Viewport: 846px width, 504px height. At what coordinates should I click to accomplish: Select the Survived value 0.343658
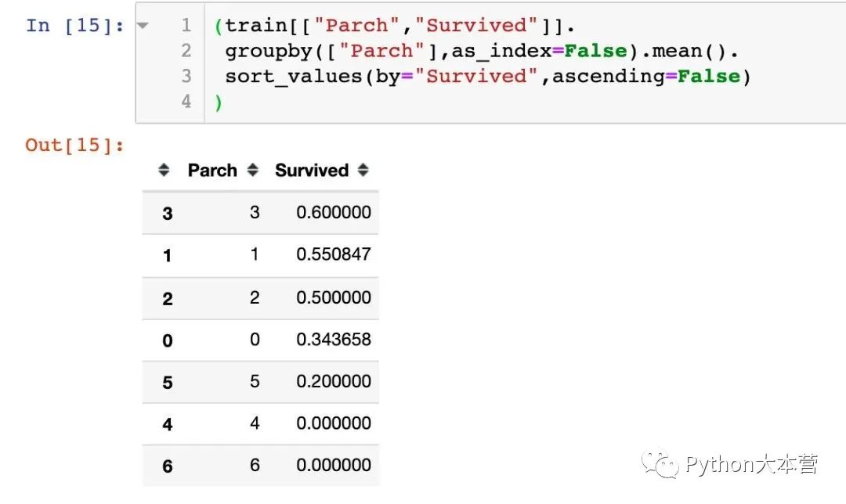click(x=334, y=340)
